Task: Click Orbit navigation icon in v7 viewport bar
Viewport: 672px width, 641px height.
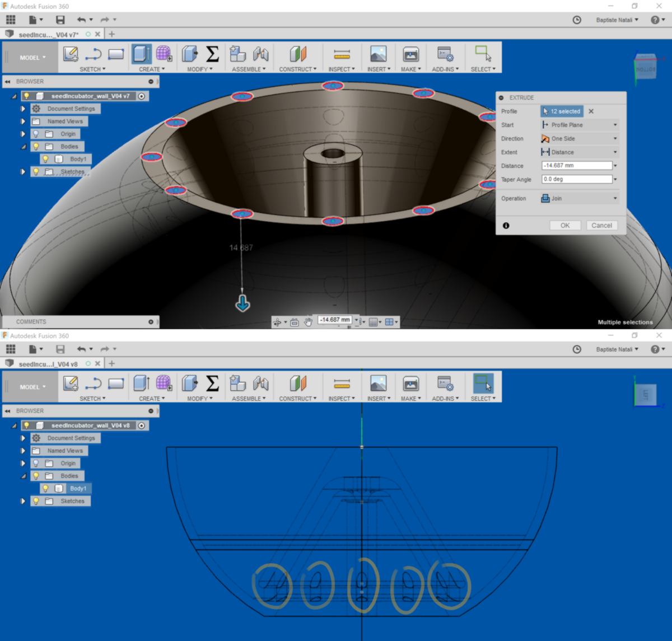Action: click(x=277, y=322)
